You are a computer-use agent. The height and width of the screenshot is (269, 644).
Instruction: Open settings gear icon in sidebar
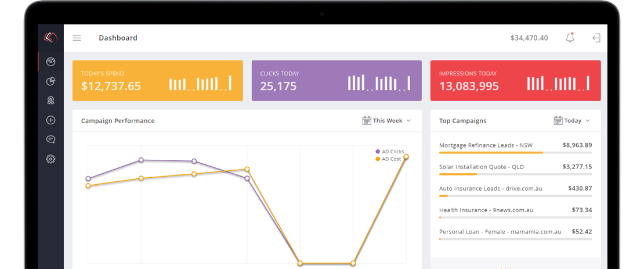51,159
